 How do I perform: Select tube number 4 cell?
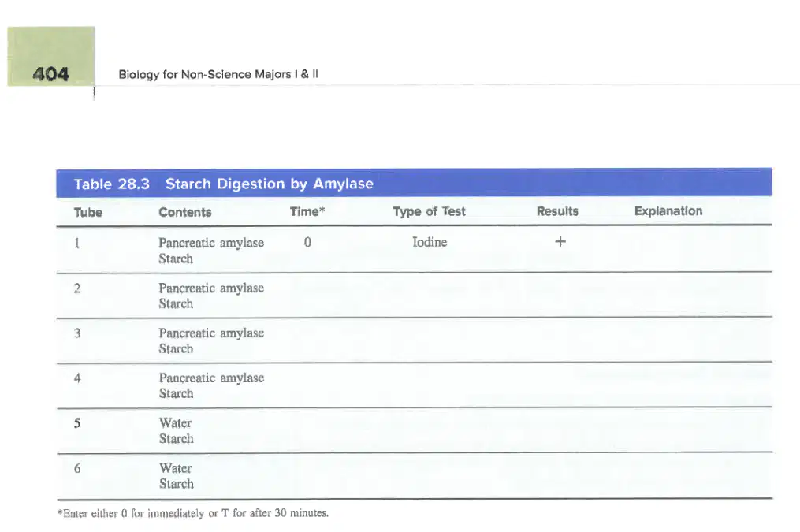(77, 378)
